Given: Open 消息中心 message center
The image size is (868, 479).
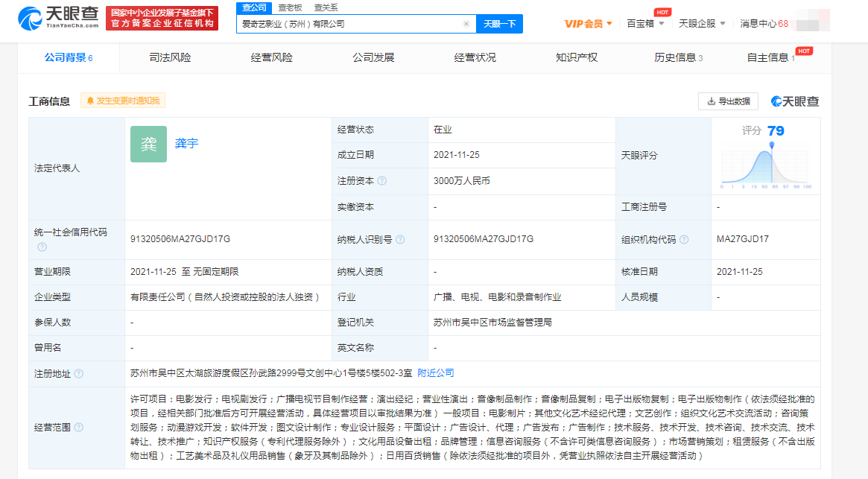Looking at the screenshot, I should click(x=764, y=24).
